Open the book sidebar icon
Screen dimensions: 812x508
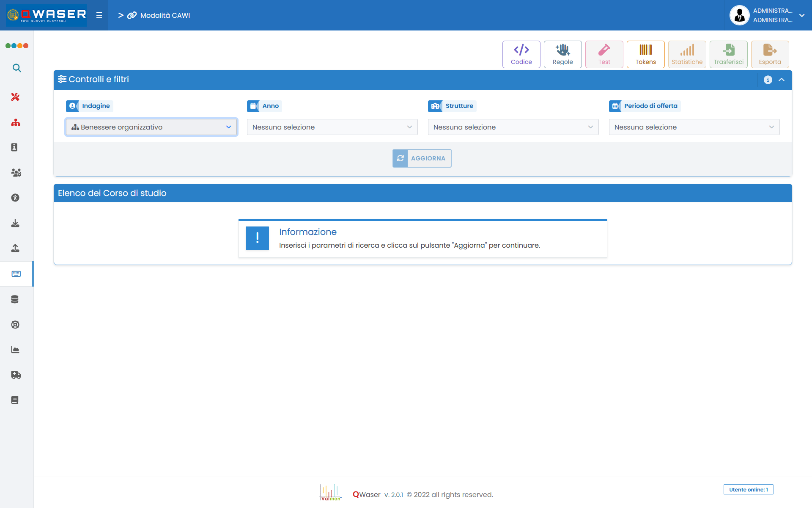tap(15, 400)
